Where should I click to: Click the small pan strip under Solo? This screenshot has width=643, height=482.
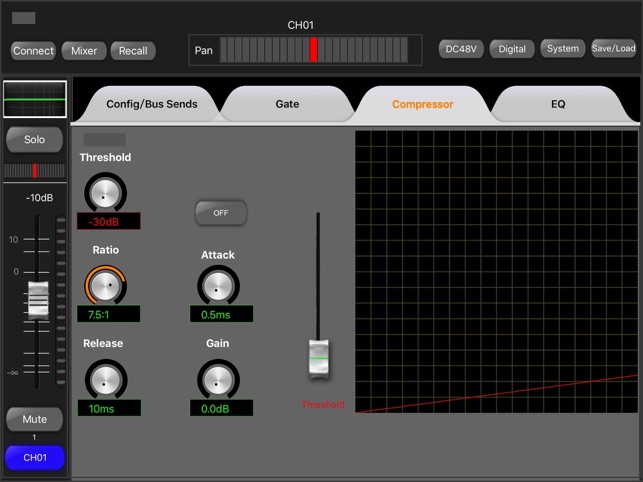(x=34, y=171)
